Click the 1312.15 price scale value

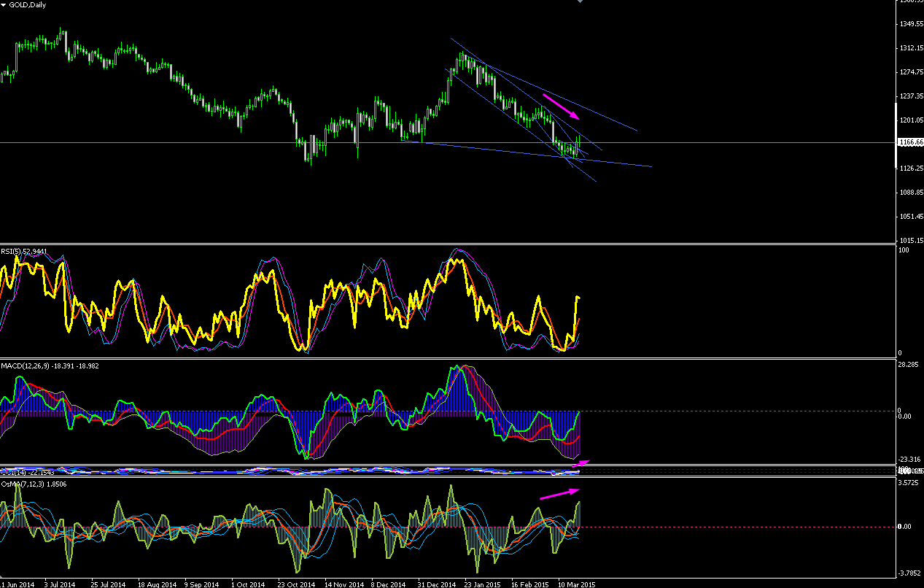[x=911, y=48]
